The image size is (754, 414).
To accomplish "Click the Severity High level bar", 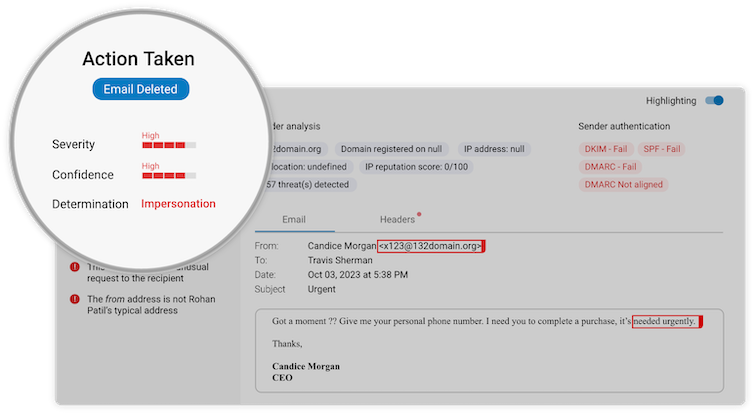I will 169,145.
